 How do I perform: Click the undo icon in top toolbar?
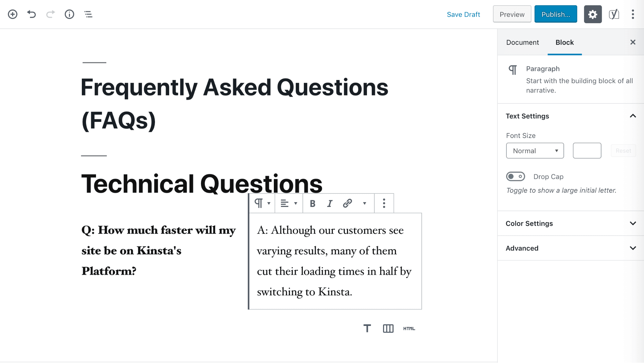31,14
